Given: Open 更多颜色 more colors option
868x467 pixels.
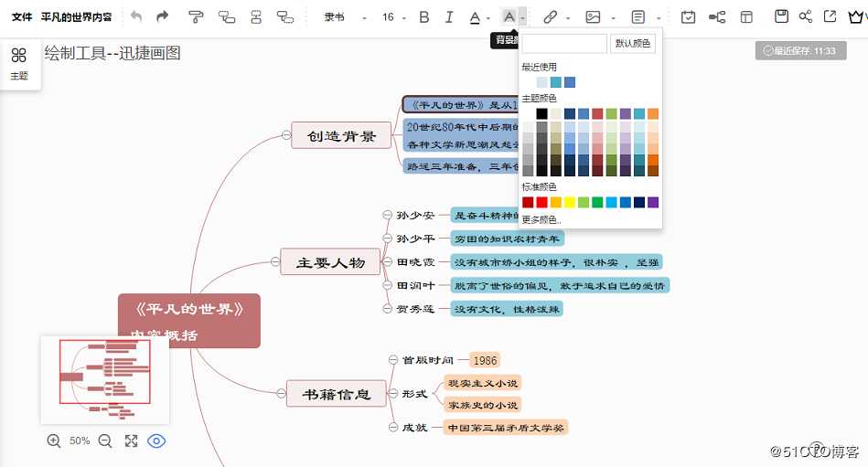Looking at the screenshot, I should (541, 219).
